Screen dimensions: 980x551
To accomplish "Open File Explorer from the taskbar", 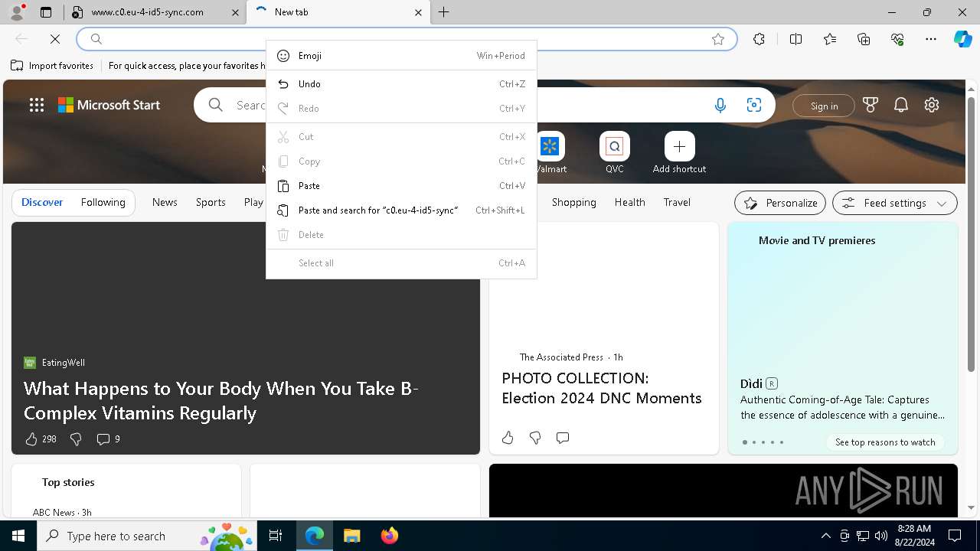I will pos(351,536).
